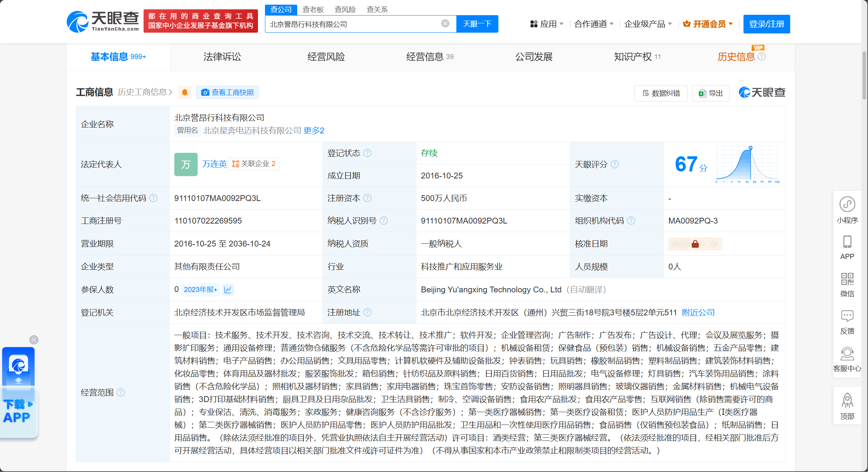Click the help icon beside 经营范围

click(121, 392)
